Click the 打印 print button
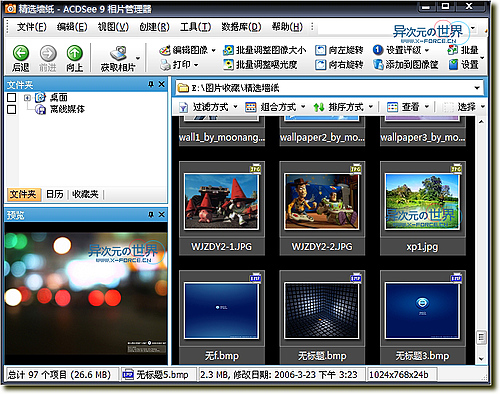The height and width of the screenshot is (394, 500). click(x=179, y=64)
